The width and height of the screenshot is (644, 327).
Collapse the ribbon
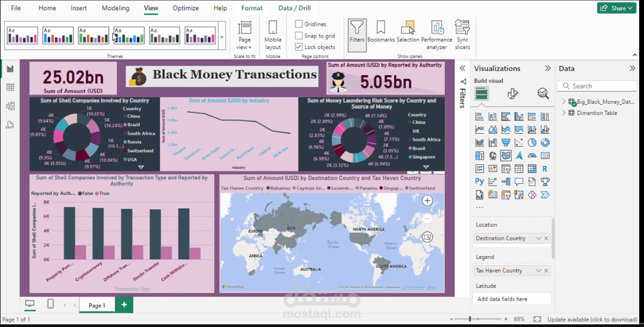click(x=634, y=55)
